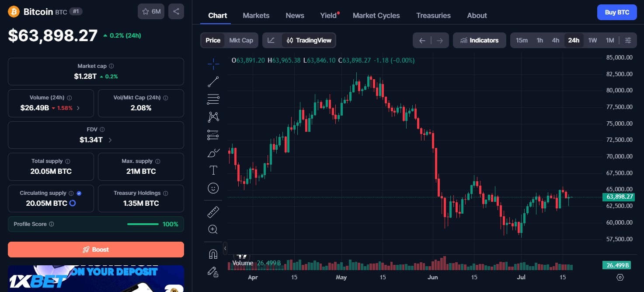Redo chart action with right arrow
Image resolution: width=644 pixels, height=292 pixels.
(x=440, y=40)
